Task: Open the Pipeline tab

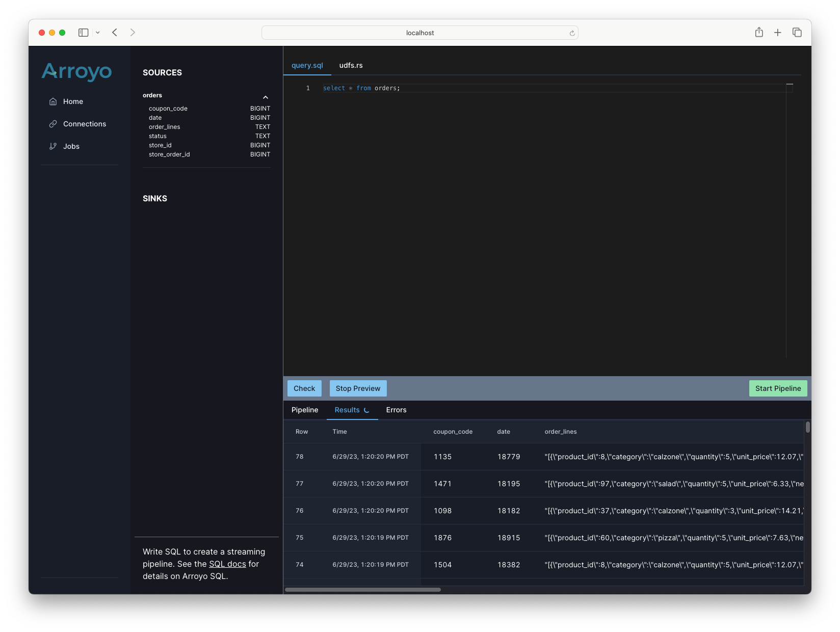Action: (304, 410)
